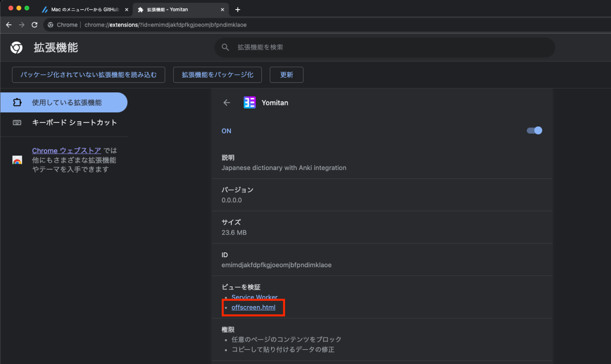The height and width of the screenshot is (364, 611).
Task: Click the Chrome logo beside 拡張機能 header
Action: click(17, 48)
